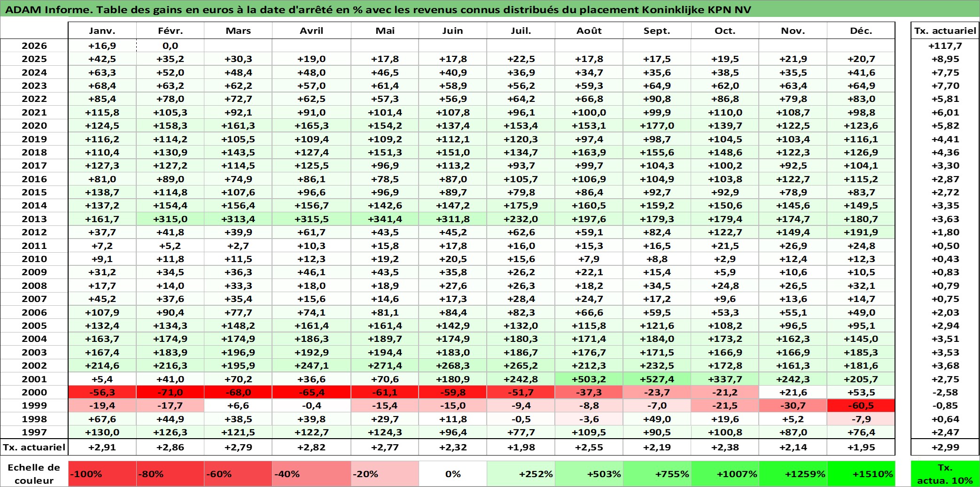Click the +191,9 cell for Déc. 2012
This screenshot has width=980, height=487.
pos(861,232)
